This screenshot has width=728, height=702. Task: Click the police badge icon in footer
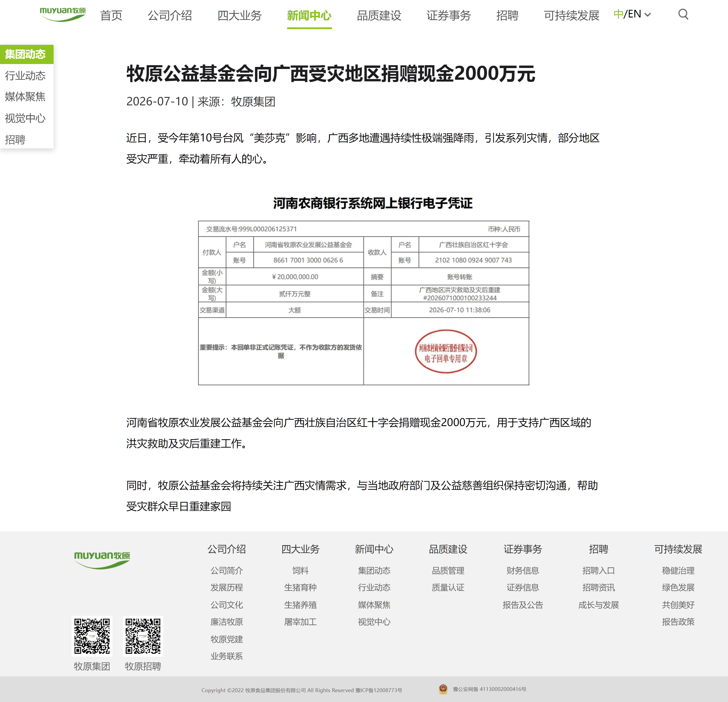pos(443,689)
